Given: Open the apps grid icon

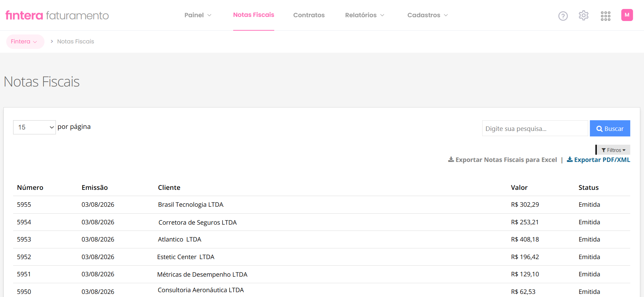Looking at the screenshot, I should [x=605, y=16].
